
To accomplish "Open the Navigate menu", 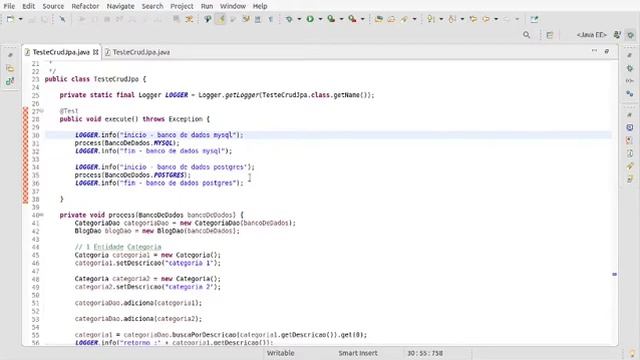I will click(x=120, y=6).
